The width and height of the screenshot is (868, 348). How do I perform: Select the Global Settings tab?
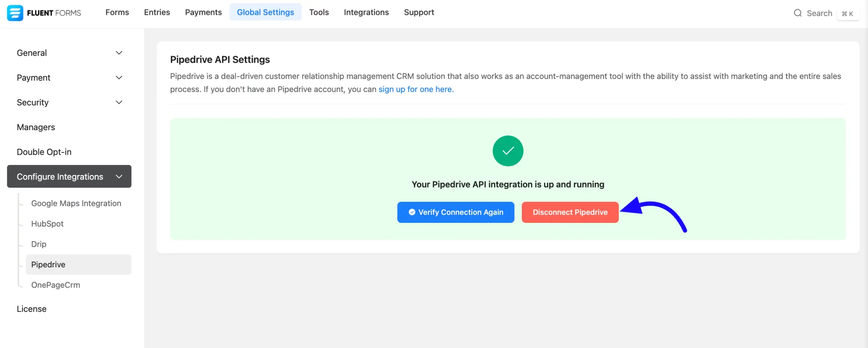(x=265, y=12)
